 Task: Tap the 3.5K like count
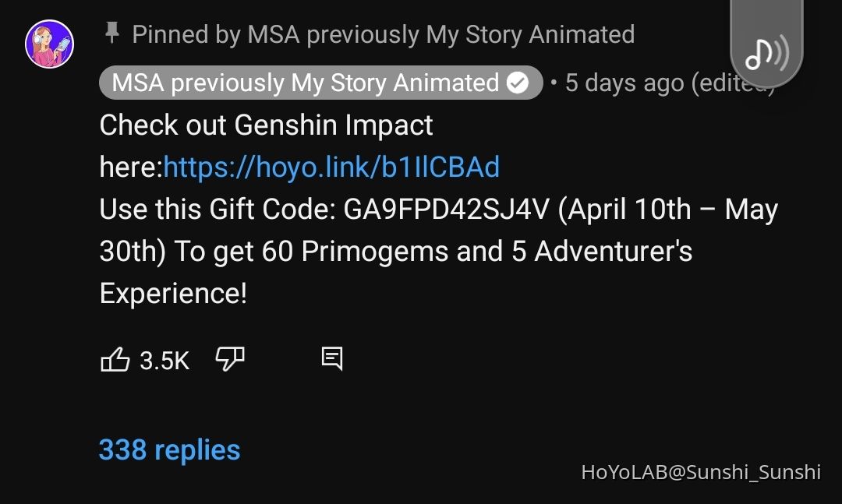tap(165, 360)
